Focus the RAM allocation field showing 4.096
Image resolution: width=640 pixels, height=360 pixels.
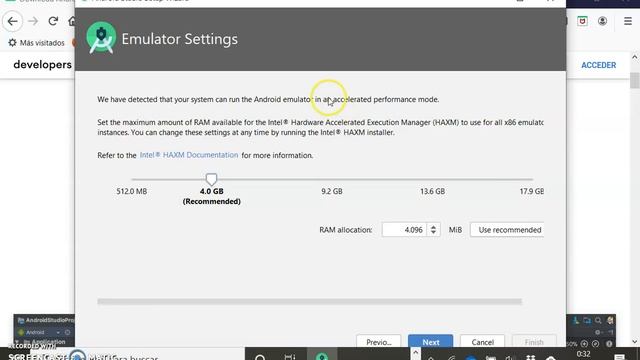(404, 230)
